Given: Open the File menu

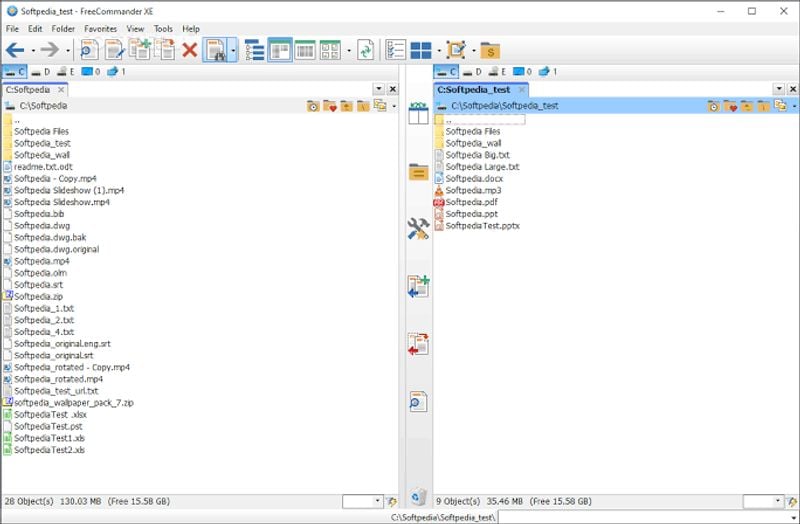Looking at the screenshot, I should point(12,29).
